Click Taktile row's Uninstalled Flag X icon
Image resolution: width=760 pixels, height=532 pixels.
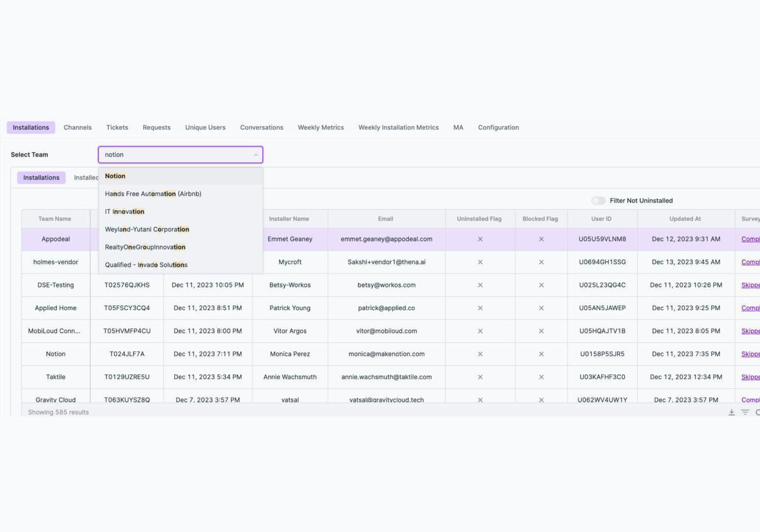[x=480, y=377]
